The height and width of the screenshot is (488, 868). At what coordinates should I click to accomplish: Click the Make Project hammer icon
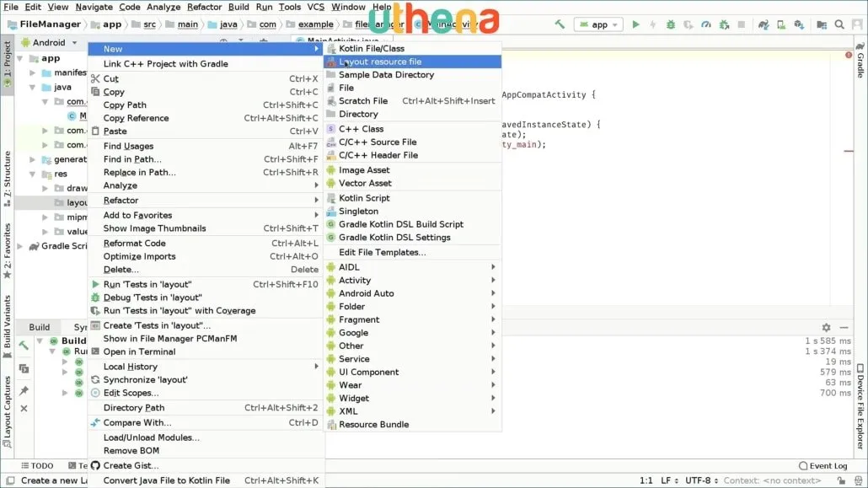(x=560, y=24)
